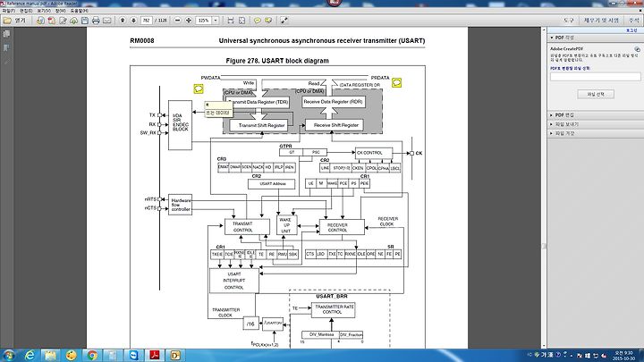Click the 파일 선택 button
Image resolution: width=644 pixels, height=362 pixels.
[x=596, y=94]
